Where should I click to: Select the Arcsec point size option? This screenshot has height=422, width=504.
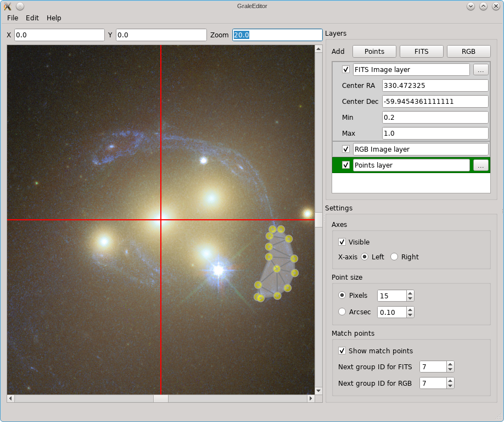pyautogui.click(x=342, y=312)
